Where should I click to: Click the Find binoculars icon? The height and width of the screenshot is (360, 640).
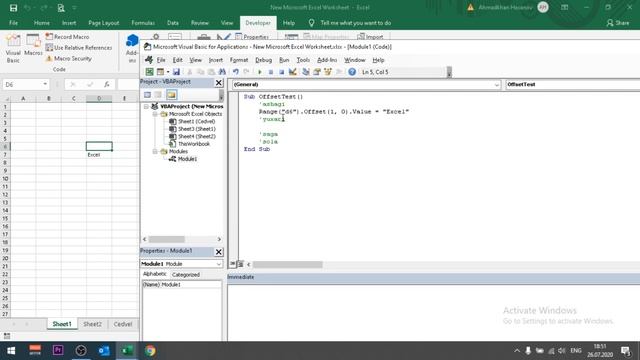coord(222,72)
